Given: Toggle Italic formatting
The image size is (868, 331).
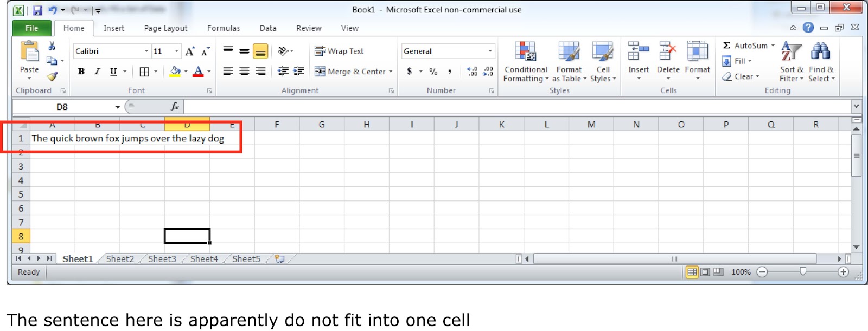Looking at the screenshot, I should [97, 72].
